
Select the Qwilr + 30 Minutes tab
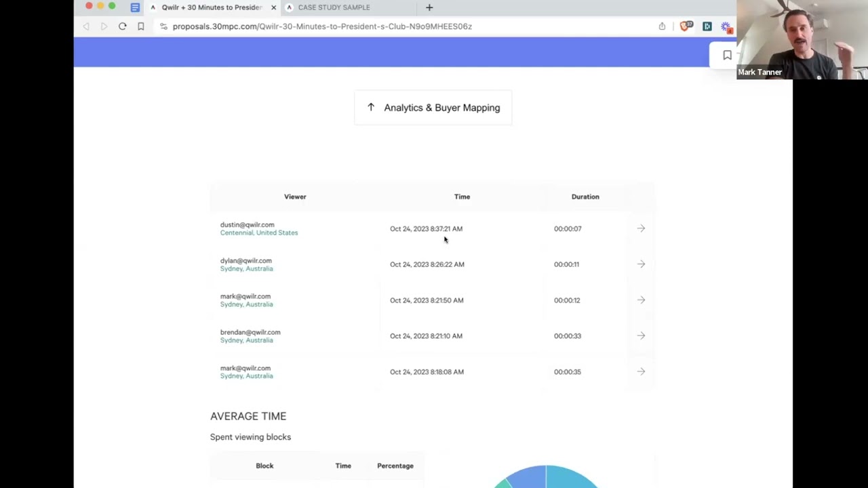[x=210, y=7]
